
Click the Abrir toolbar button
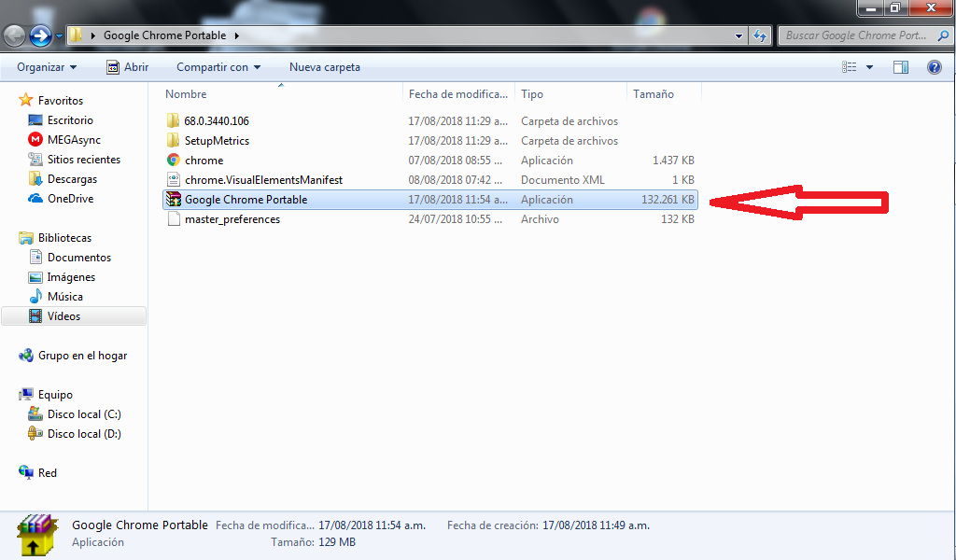(127, 67)
